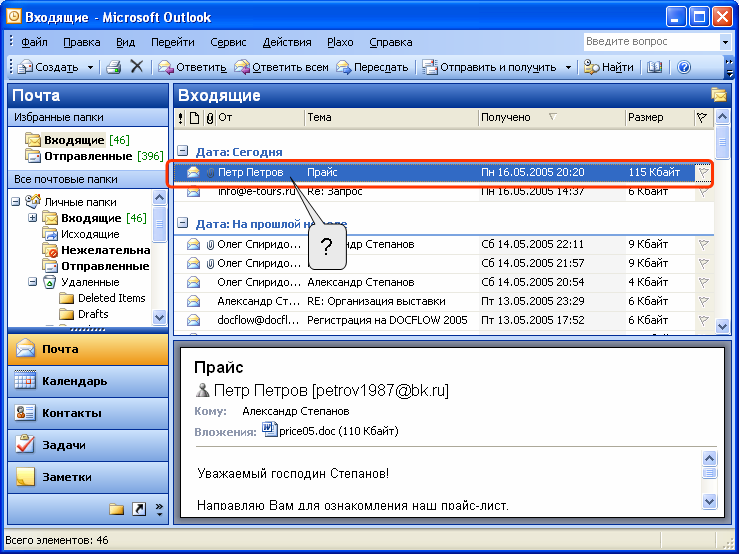Open the Справка menu
Image resolution: width=739 pixels, height=554 pixels.
click(391, 42)
